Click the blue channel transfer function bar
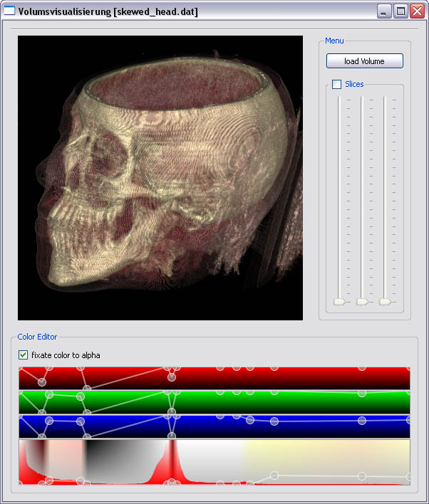 coord(214,426)
